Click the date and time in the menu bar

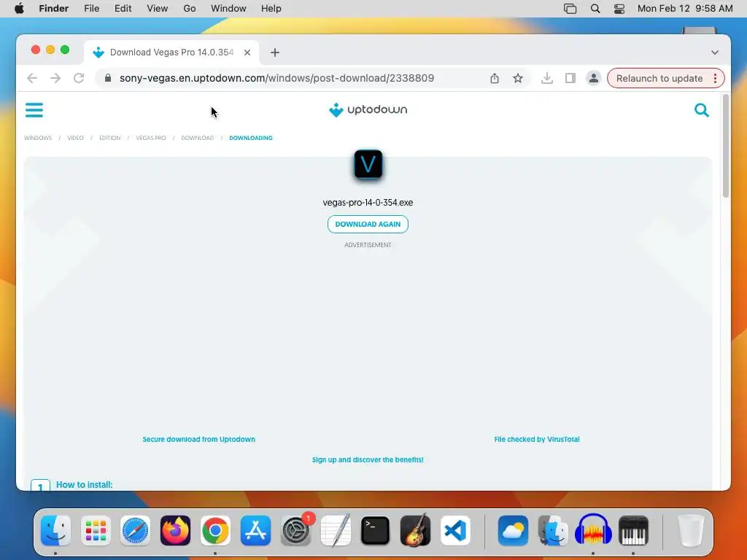click(685, 9)
